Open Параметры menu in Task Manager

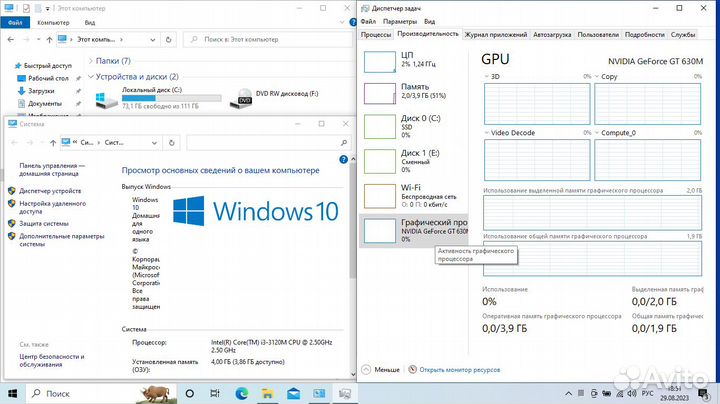(400, 20)
